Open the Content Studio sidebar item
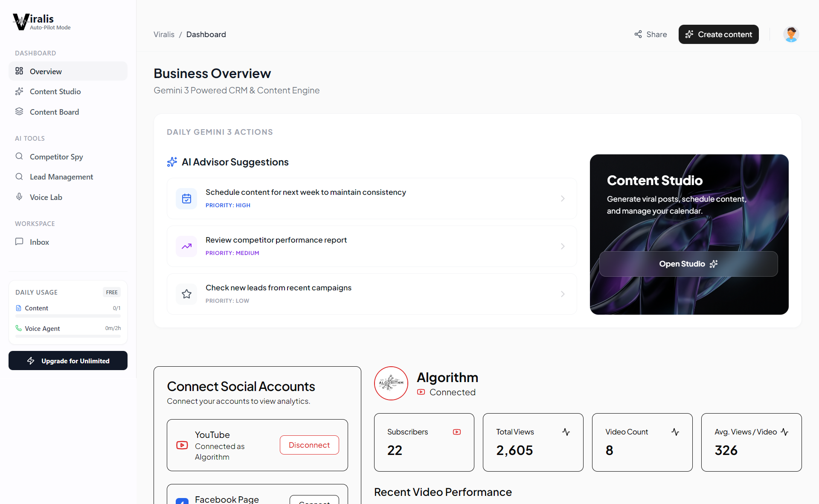Screen dimensions: 819x504 click(55, 91)
